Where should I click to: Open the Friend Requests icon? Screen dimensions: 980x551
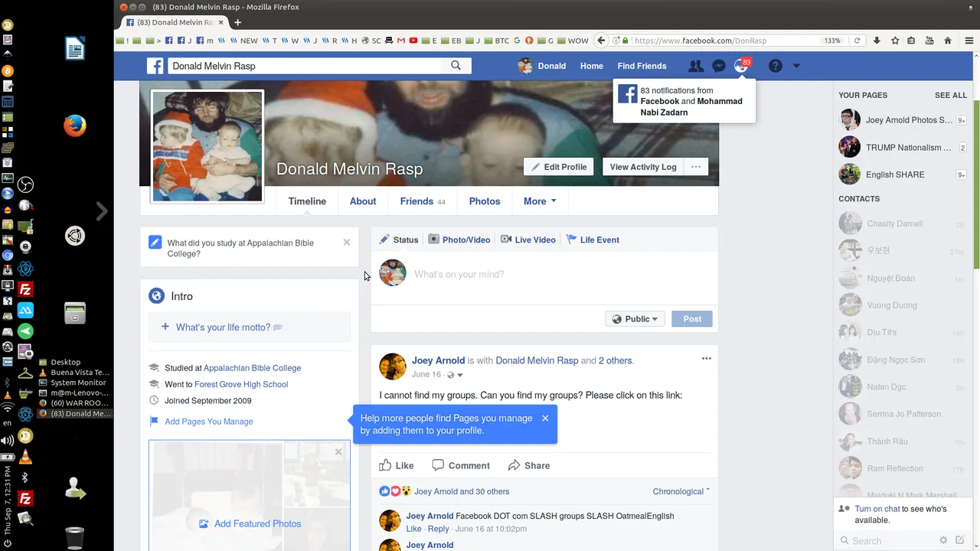click(695, 66)
